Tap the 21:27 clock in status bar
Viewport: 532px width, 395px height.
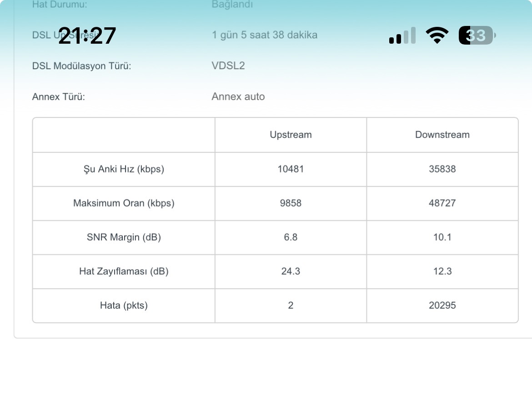pyautogui.click(x=87, y=35)
